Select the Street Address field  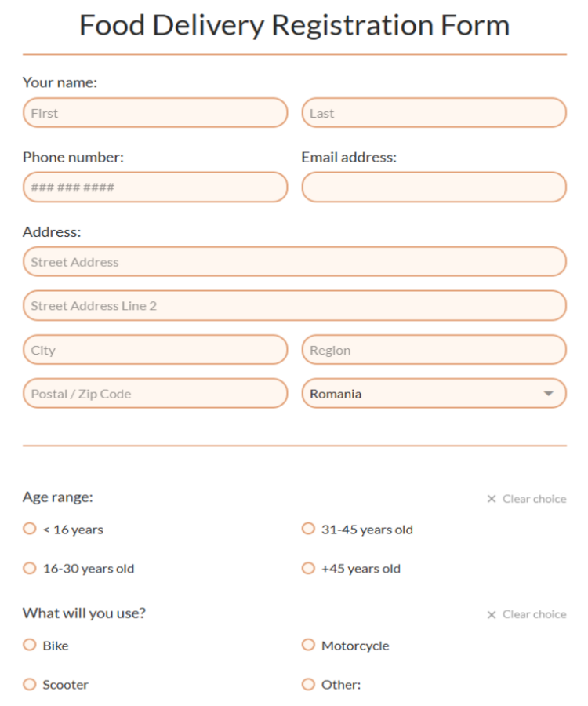(x=294, y=262)
